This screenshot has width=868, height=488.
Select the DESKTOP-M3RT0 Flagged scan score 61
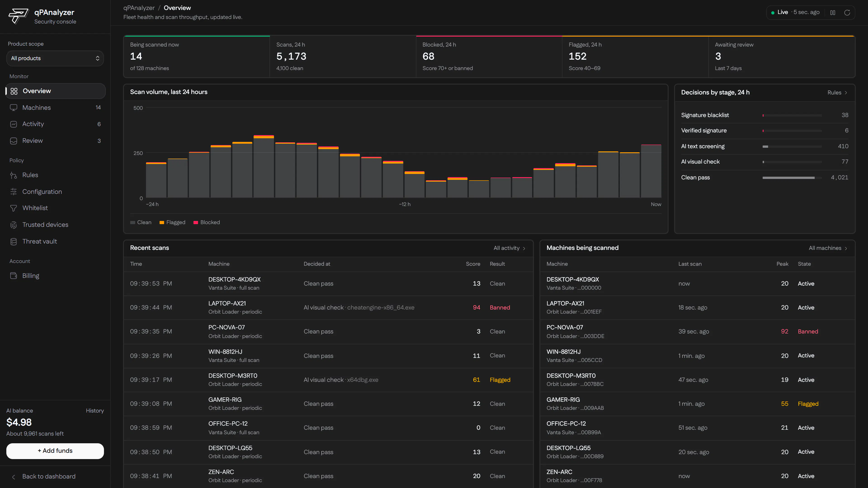(476, 380)
